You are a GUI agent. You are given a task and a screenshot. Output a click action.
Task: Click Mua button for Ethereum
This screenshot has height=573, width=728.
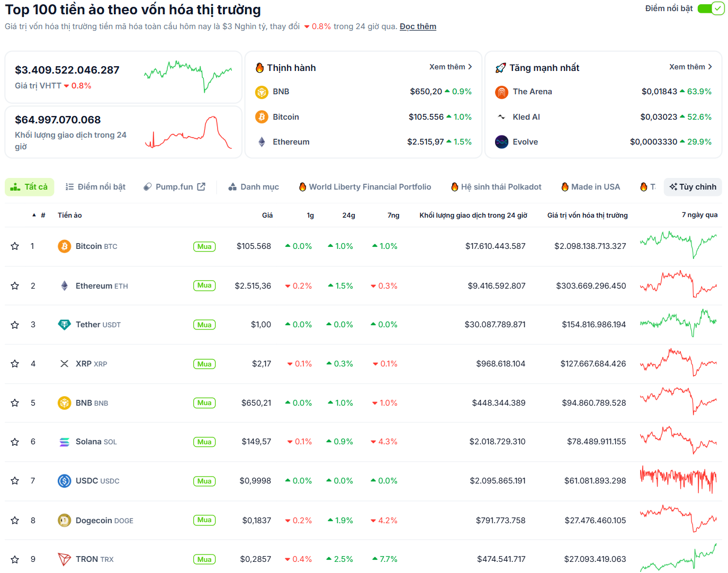(204, 285)
